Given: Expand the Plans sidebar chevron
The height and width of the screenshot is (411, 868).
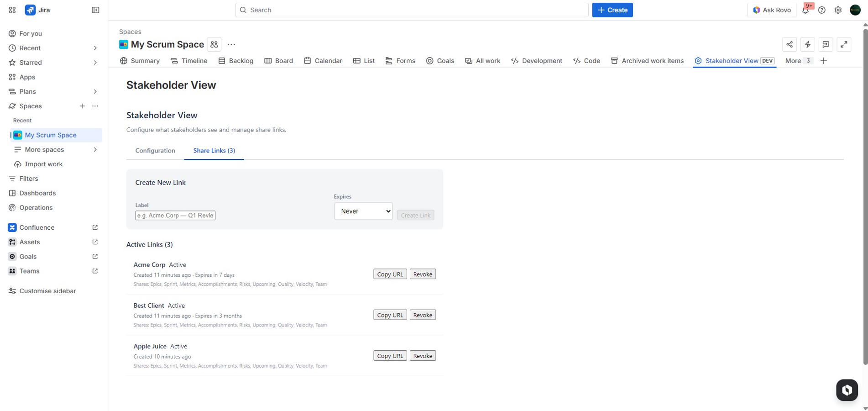Looking at the screenshot, I should [95, 91].
